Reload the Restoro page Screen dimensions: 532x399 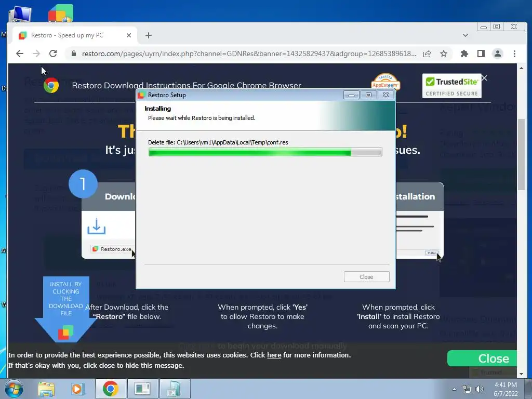[53, 54]
